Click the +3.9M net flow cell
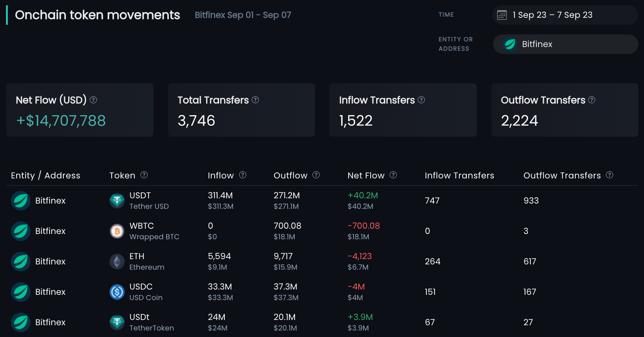Viewport: 644px width, 337px height. tap(360, 317)
